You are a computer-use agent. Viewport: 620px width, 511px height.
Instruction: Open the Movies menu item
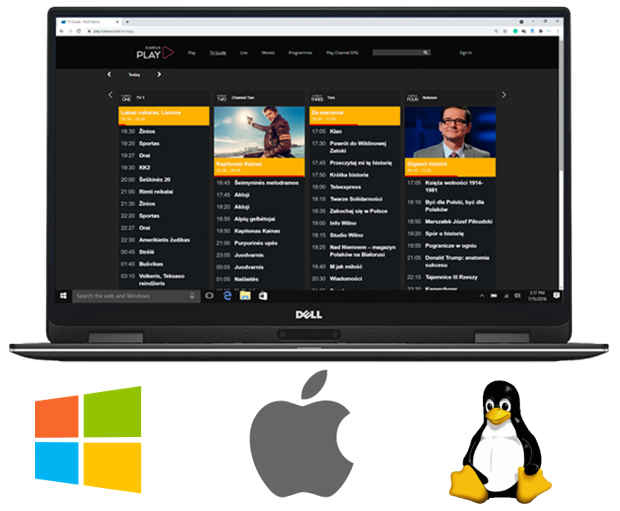[268, 52]
